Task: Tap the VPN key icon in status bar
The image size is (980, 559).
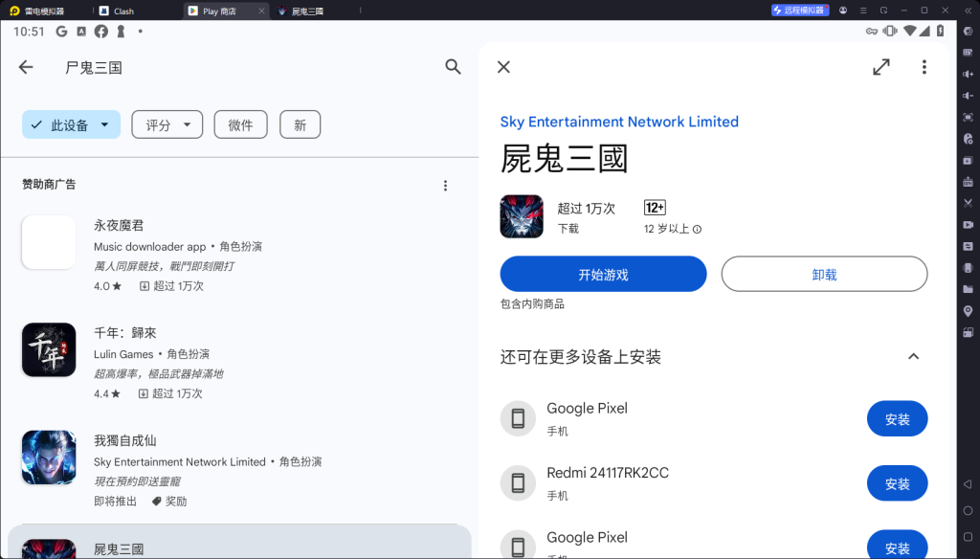Action: pos(871,32)
